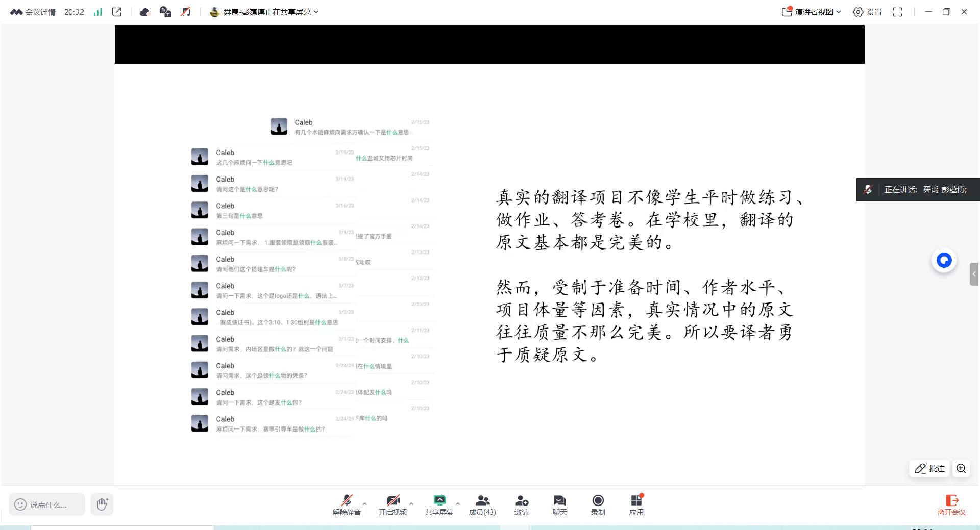Click the cloud recording status icon

pos(145,12)
